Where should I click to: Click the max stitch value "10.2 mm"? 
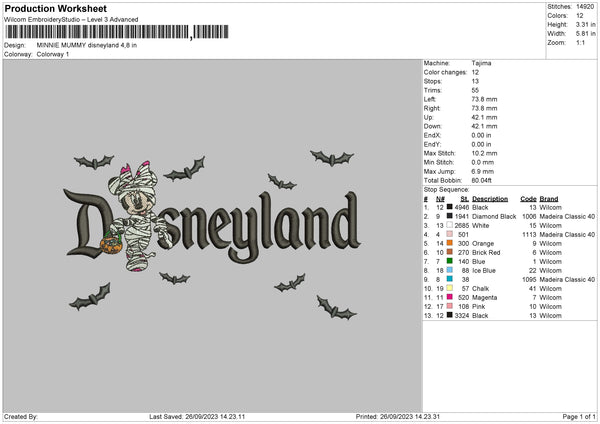(x=484, y=153)
